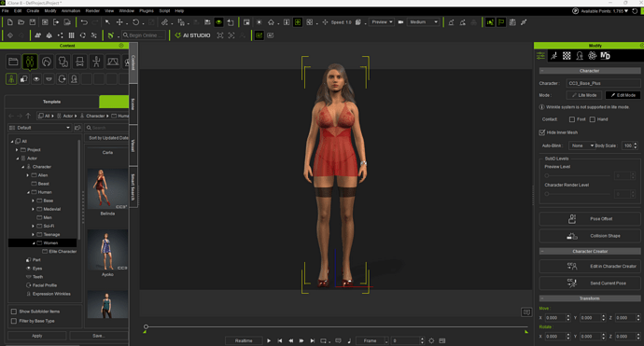This screenshot has height=346, width=644.
Task: Collapse the Transform section header
Action: tap(589, 298)
